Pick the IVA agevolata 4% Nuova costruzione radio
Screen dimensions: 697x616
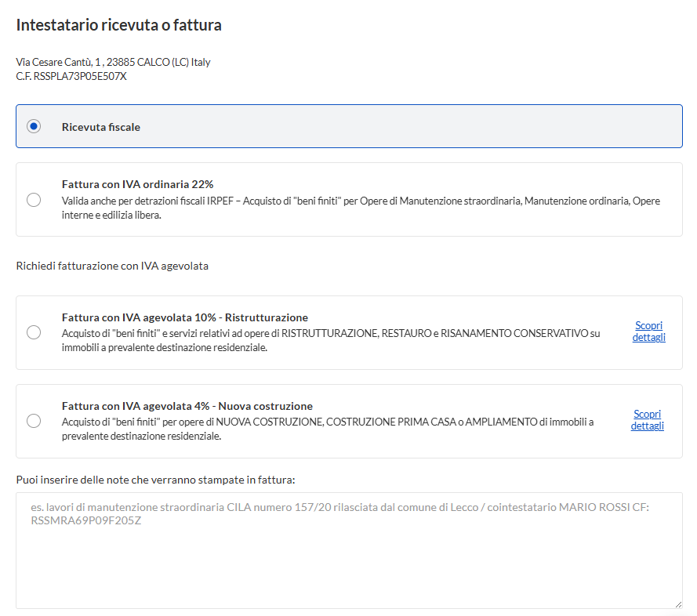(34, 421)
